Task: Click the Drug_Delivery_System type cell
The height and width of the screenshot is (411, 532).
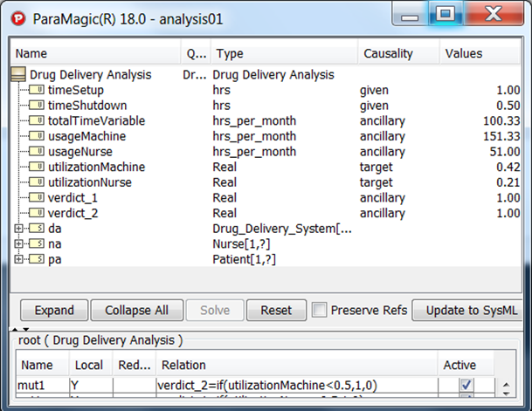Action: point(282,229)
